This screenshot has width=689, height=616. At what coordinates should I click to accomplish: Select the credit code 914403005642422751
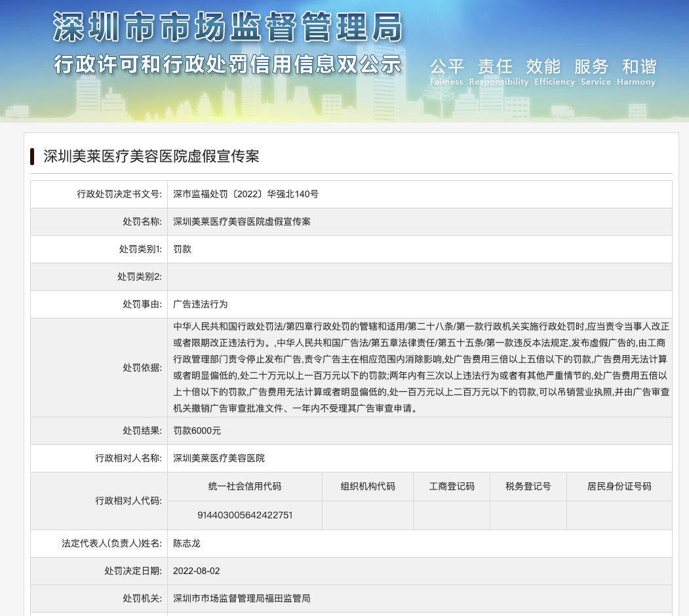click(245, 515)
